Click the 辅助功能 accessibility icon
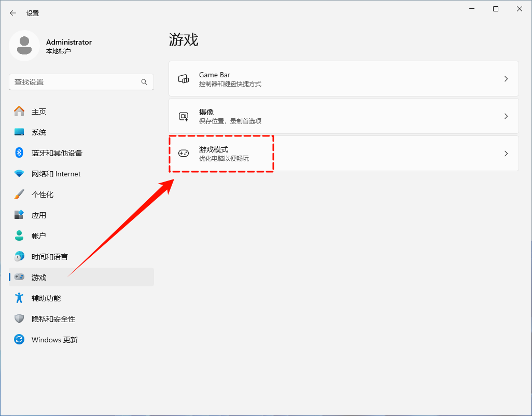Image resolution: width=532 pixels, height=416 pixels. [x=18, y=298]
